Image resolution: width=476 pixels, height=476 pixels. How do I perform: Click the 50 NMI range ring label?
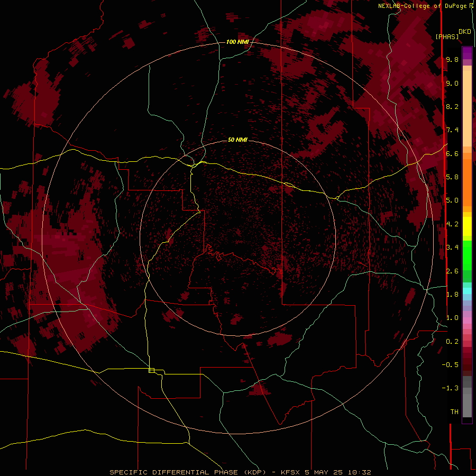(237, 140)
